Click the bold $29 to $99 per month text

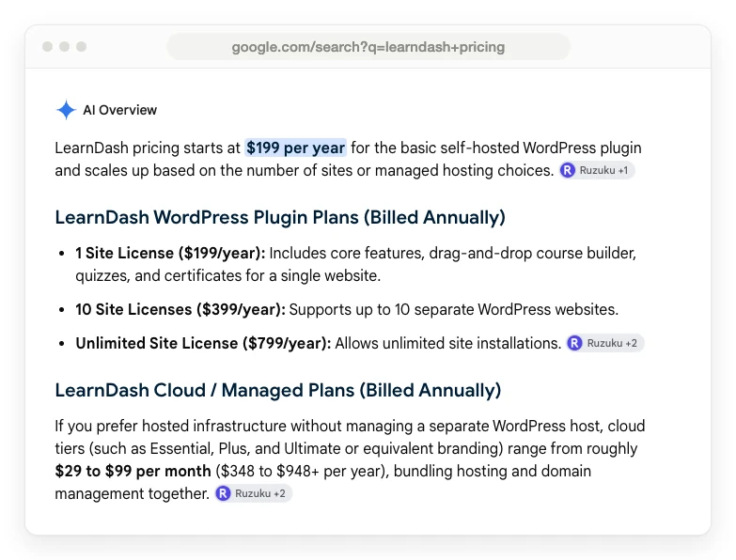tap(133, 471)
